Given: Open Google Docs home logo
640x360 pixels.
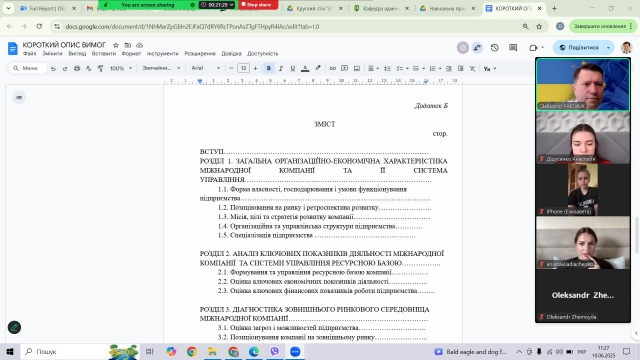Looking at the screenshot, I should [13, 48].
